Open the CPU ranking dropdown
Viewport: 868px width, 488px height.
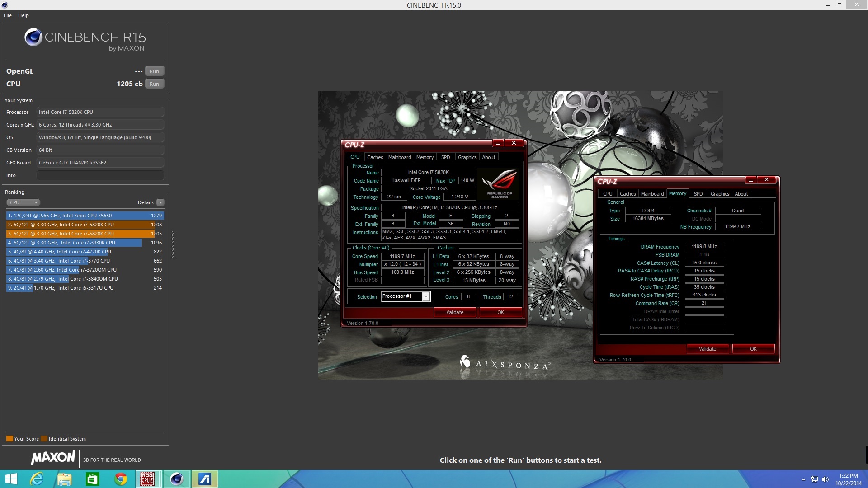point(24,202)
